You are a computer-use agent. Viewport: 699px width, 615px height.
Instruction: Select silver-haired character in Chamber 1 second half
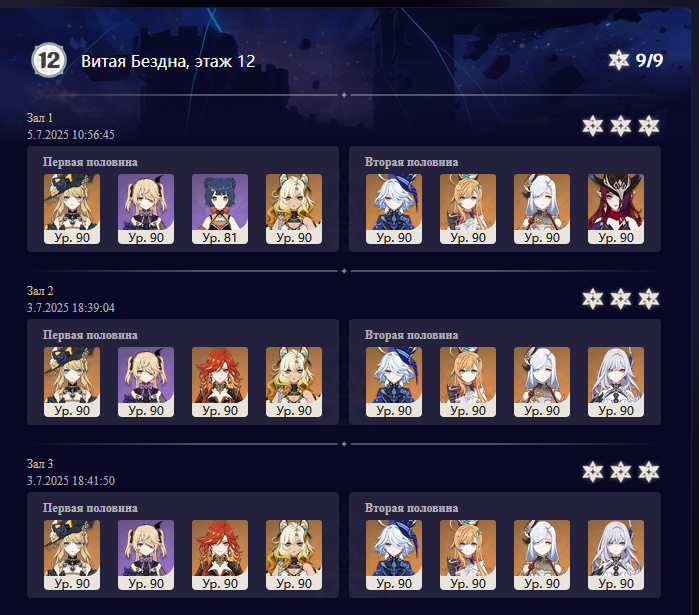click(x=542, y=209)
